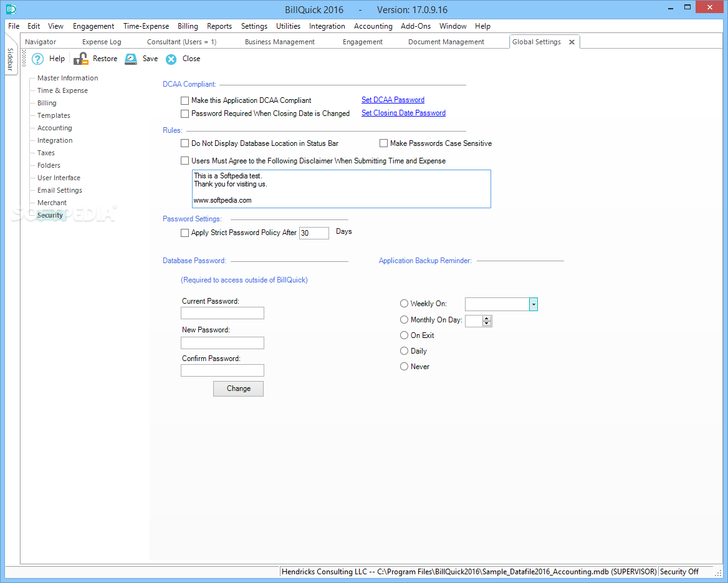
Task: Close the Global Settings tab with X
Action: pyautogui.click(x=572, y=42)
